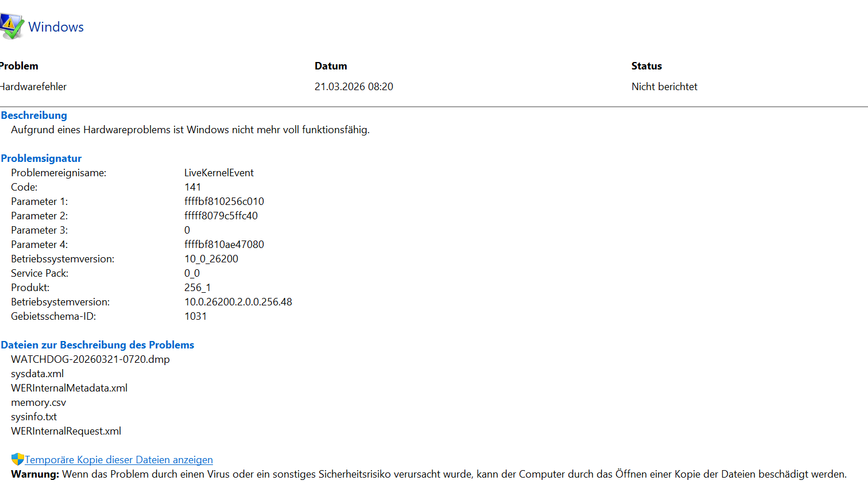This screenshot has height=500, width=868.
Task: Click the value 'ffffbf810ae47080'
Action: [224, 245]
